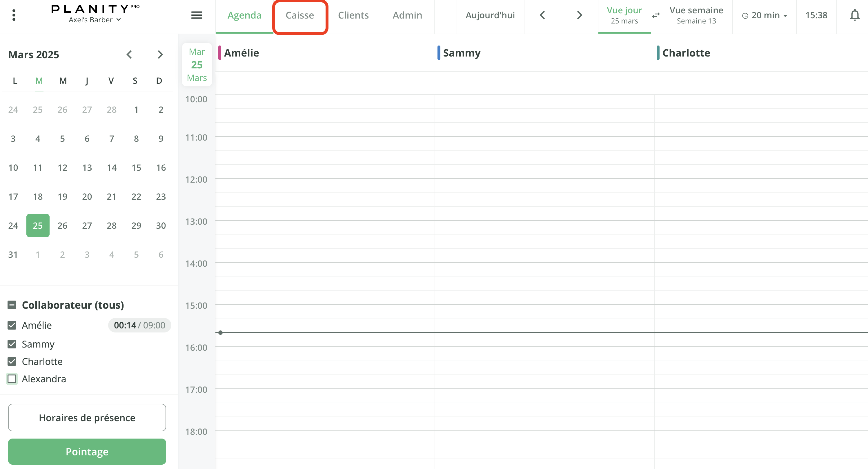Select day 30 in the mini calendar
This screenshot has height=469, width=868.
161,226
